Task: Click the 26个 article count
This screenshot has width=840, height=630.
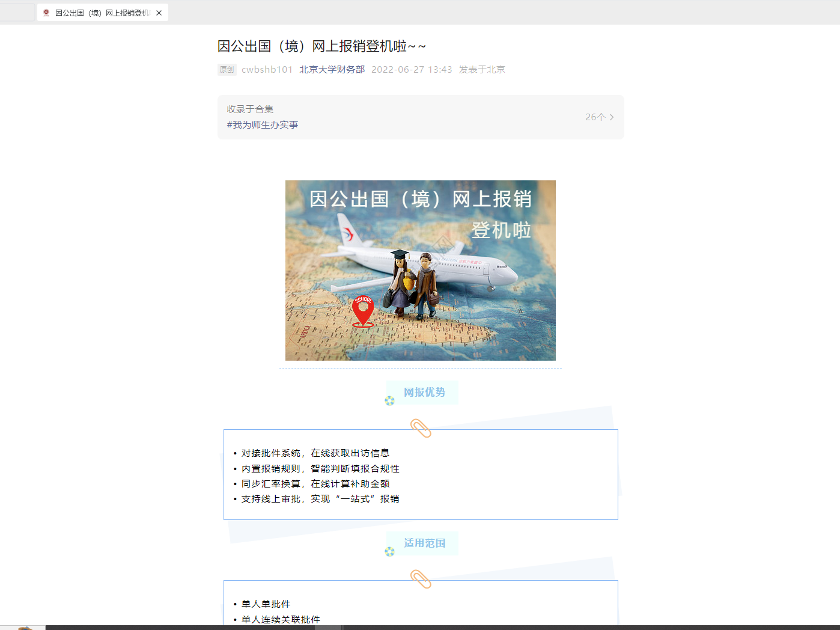Action: [x=595, y=117]
